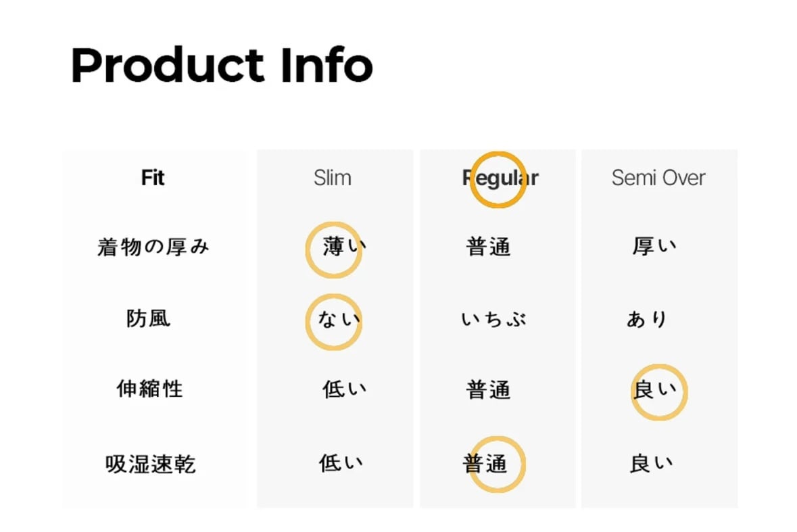Pick 普通 in the 伸縮性 row
This screenshot has width=797, height=532.
(x=488, y=390)
